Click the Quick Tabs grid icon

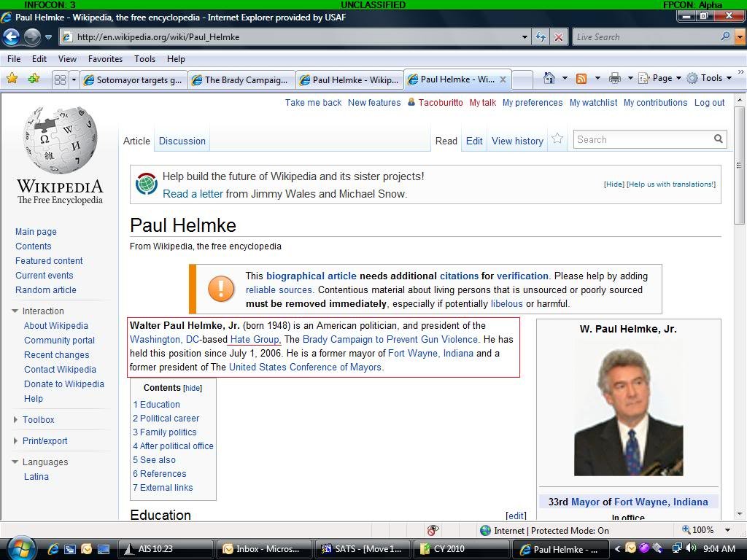click(x=60, y=79)
